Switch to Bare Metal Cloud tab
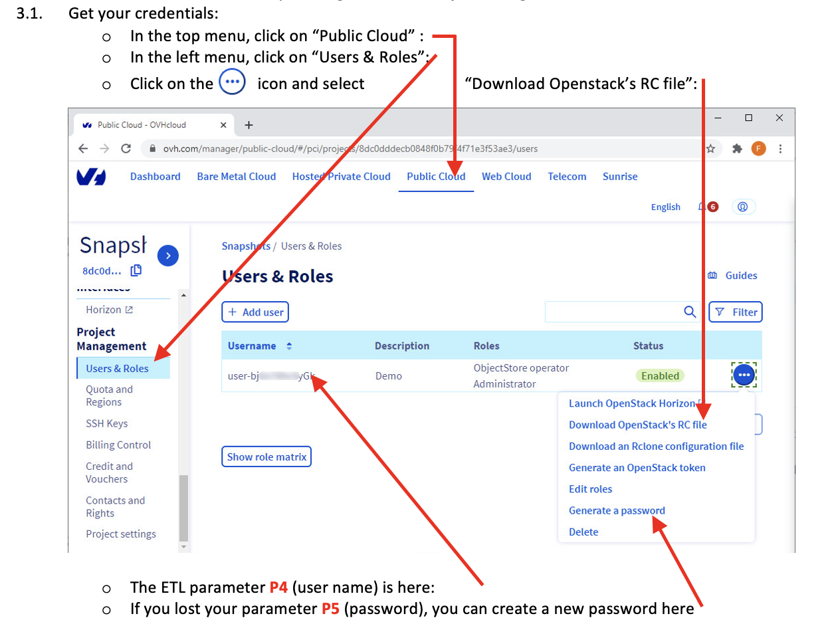840x622 pixels. [x=236, y=177]
